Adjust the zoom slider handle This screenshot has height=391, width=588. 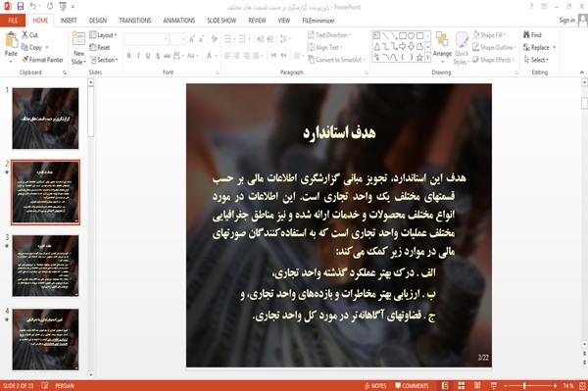[524, 386]
